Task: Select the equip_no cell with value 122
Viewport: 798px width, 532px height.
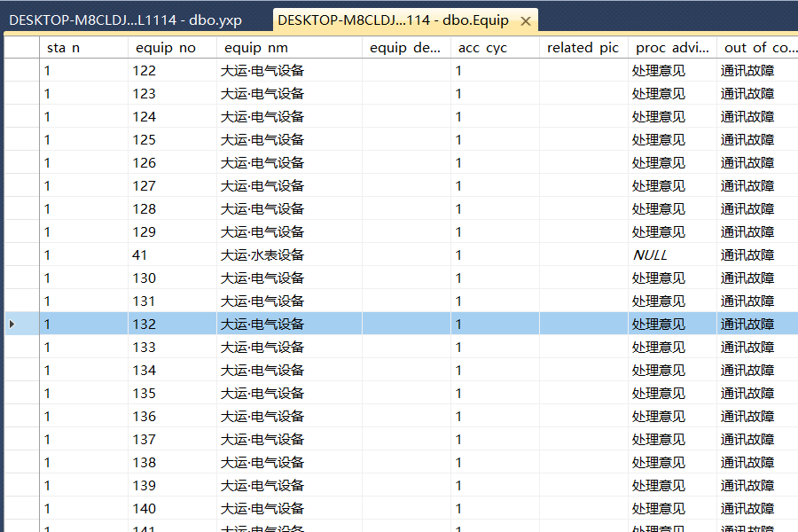Action: (x=172, y=71)
